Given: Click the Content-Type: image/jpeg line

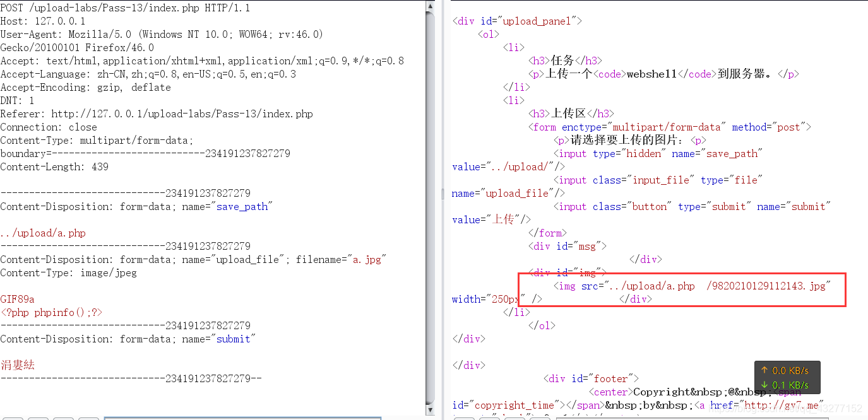Looking at the screenshot, I should coord(69,273).
